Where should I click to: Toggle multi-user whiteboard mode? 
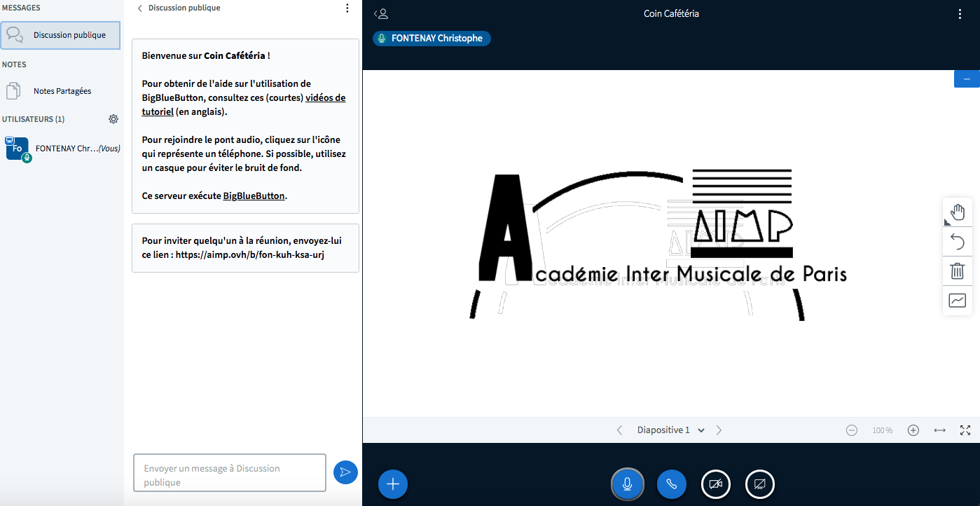click(x=958, y=301)
